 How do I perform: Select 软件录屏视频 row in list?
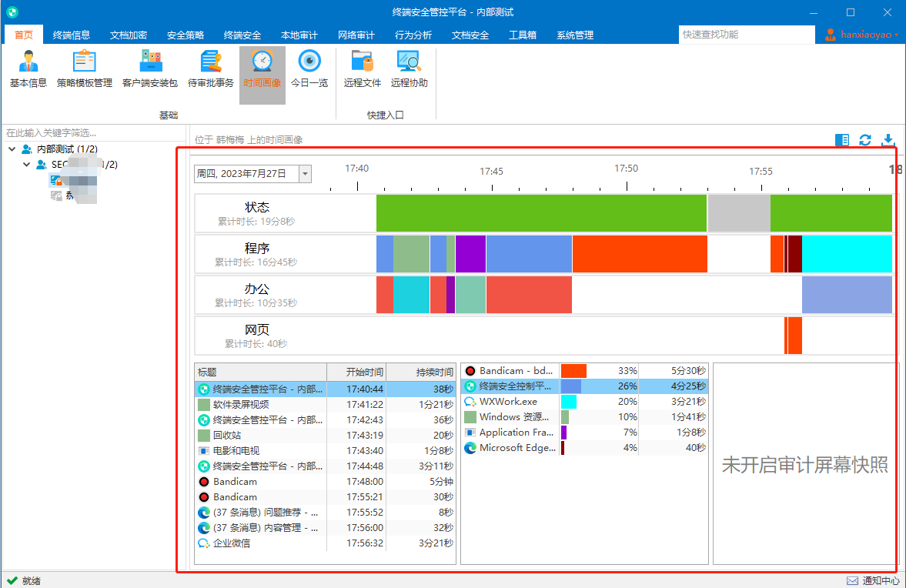[326, 404]
